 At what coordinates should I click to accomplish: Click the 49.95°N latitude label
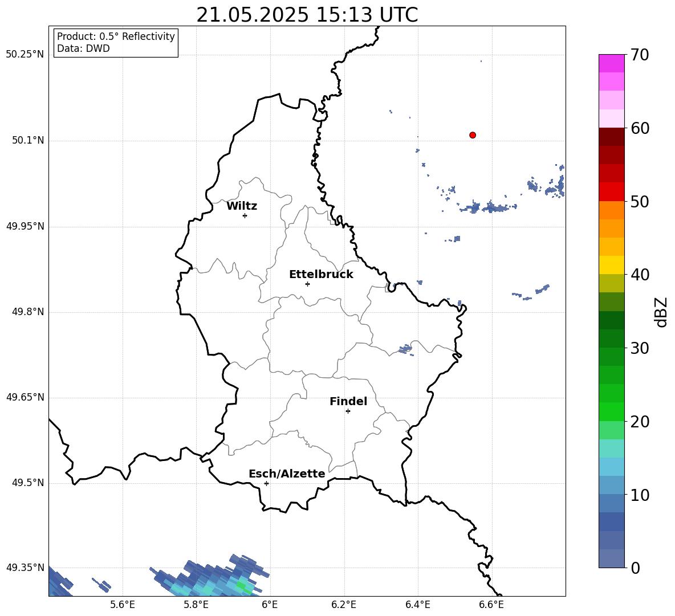25,226
